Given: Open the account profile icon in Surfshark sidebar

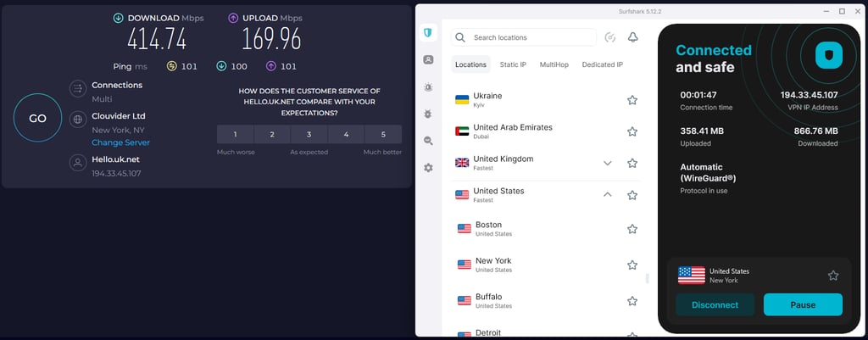Looking at the screenshot, I should [428, 60].
